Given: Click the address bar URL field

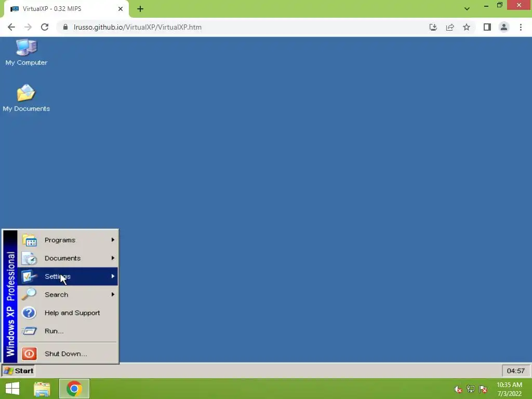Looking at the screenshot, I should coord(237,27).
